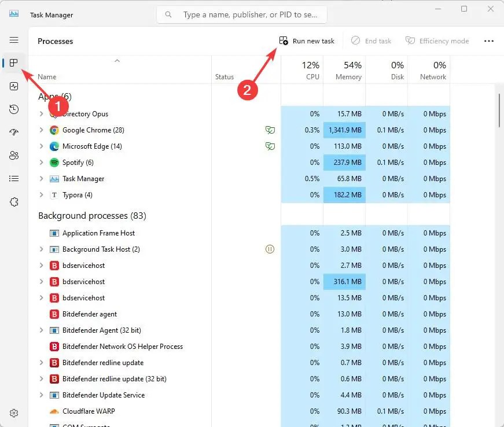Open the three-dot more options menu
The height and width of the screenshot is (427, 504).
click(x=489, y=41)
